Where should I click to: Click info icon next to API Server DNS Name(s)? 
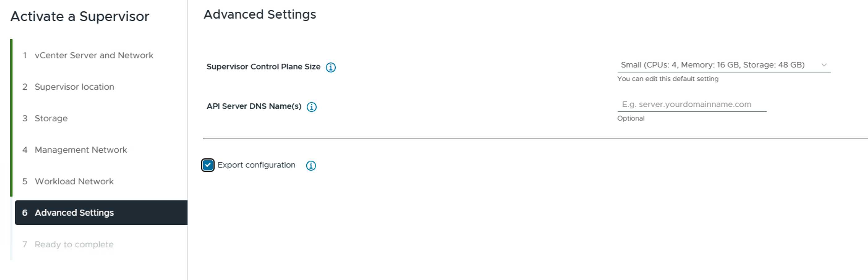(x=311, y=107)
